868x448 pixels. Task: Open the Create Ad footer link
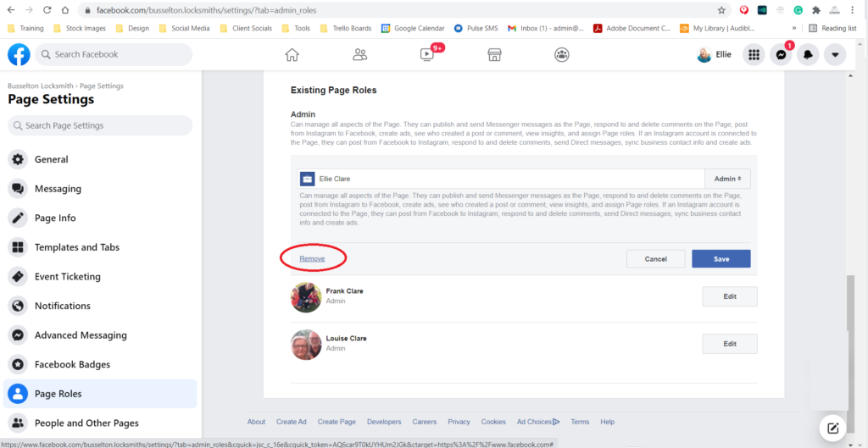(292, 422)
